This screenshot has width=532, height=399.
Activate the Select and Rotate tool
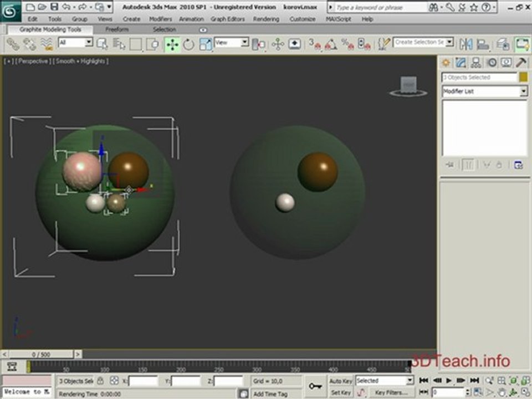coord(188,44)
